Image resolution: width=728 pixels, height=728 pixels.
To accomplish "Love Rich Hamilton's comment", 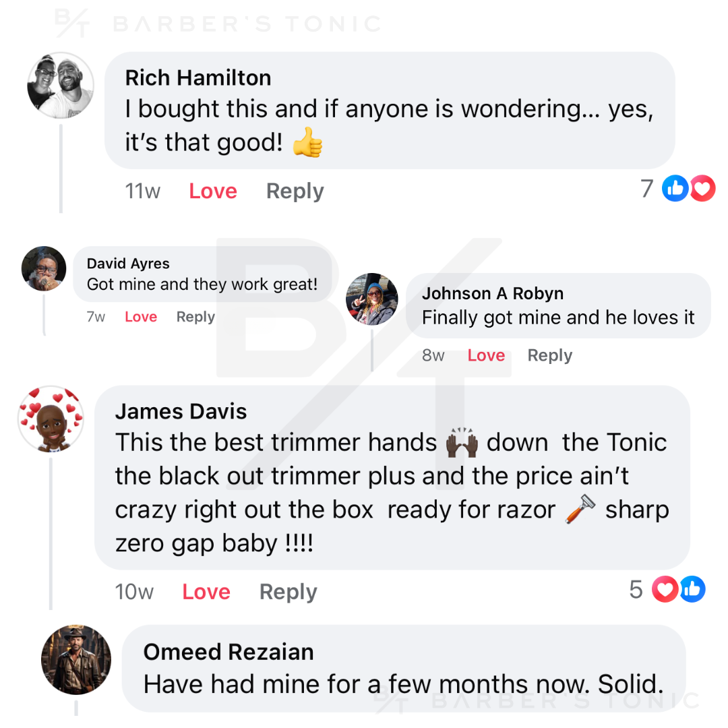I will coord(213,191).
